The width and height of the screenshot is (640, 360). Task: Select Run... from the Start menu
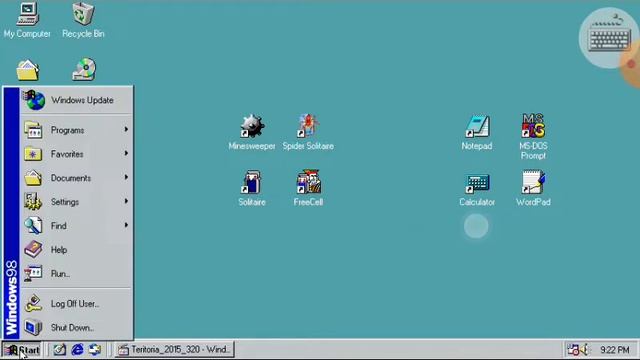[76, 274]
